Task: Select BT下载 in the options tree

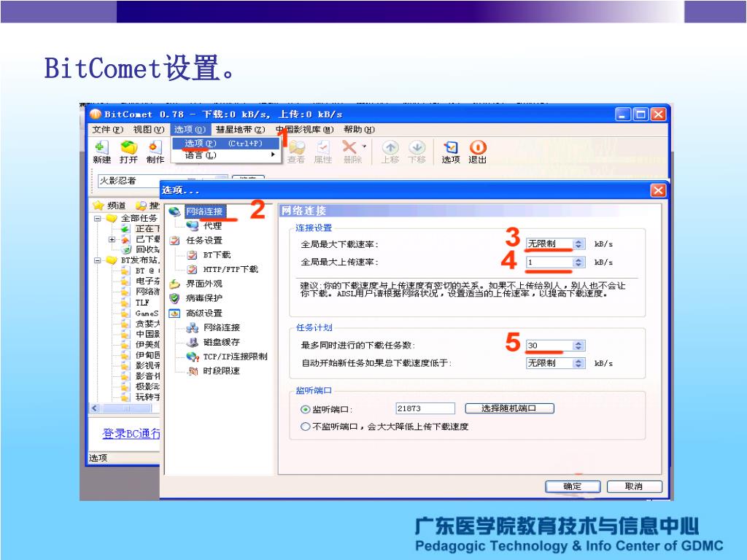Action: click(217, 254)
